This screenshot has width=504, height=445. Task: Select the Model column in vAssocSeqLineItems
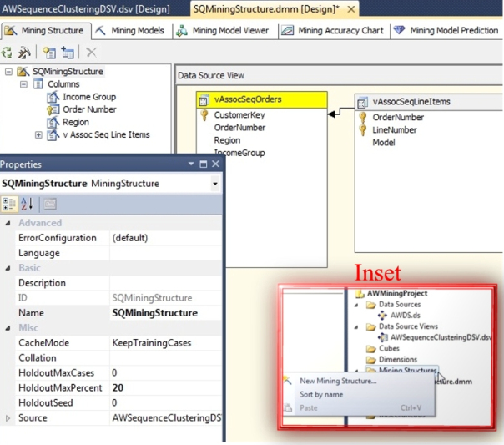click(x=384, y=143)
